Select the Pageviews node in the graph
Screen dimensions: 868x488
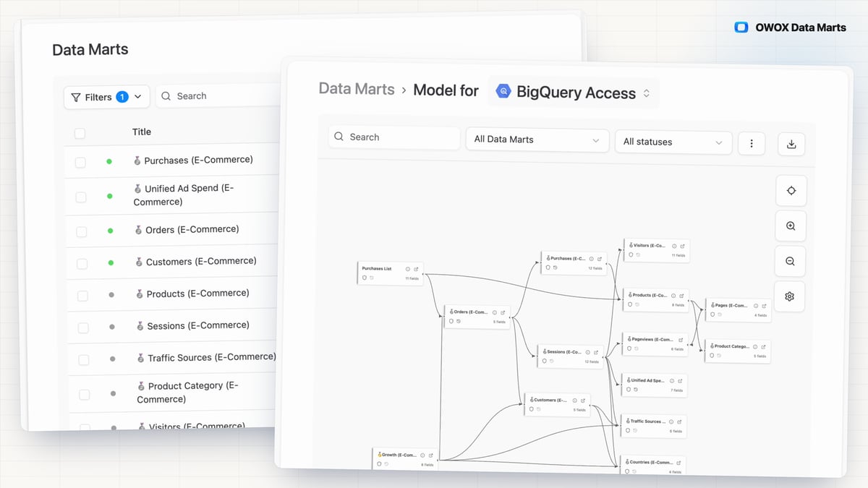tap(655, 343)
